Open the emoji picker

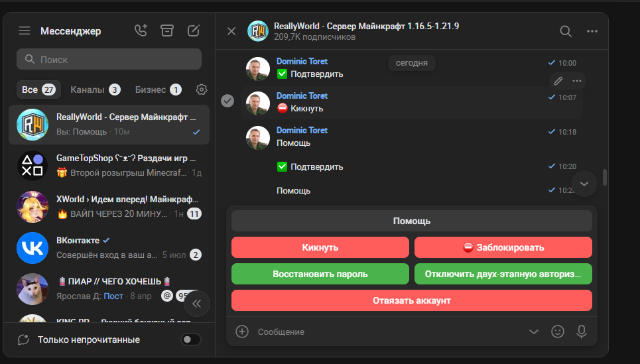click(x=558, y=332)
